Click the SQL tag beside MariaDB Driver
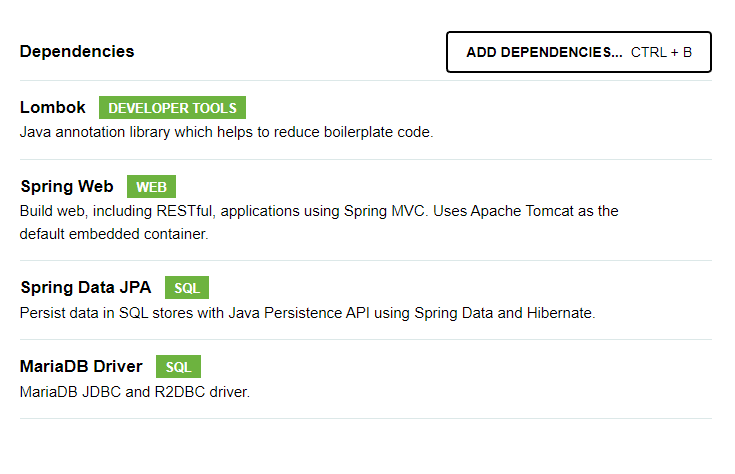 [x=178, y=367]
